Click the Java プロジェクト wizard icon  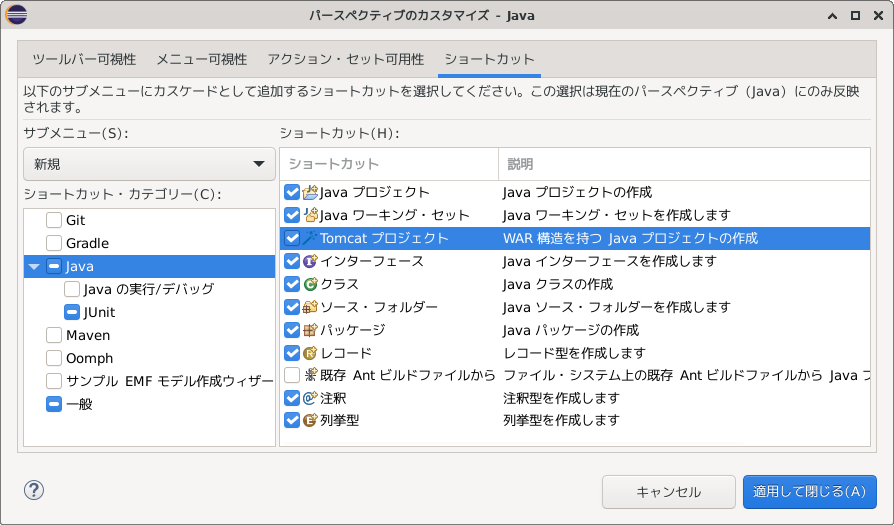[310, 192]
